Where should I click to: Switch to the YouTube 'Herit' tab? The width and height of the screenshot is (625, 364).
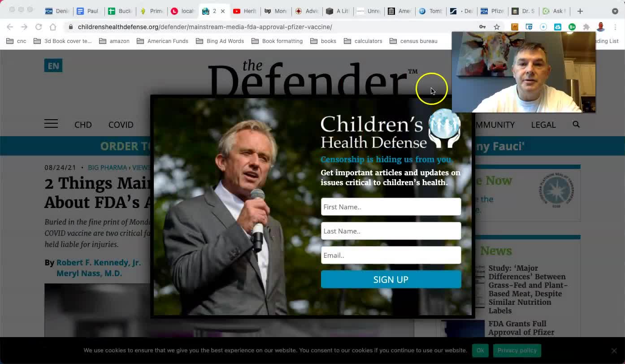(x=245, y=11)
